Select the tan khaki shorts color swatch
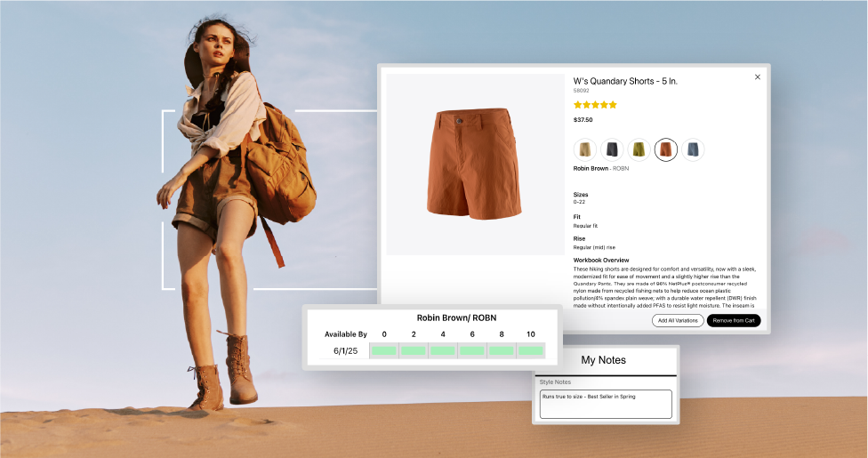The image size is (868, 458). point(584,149)
